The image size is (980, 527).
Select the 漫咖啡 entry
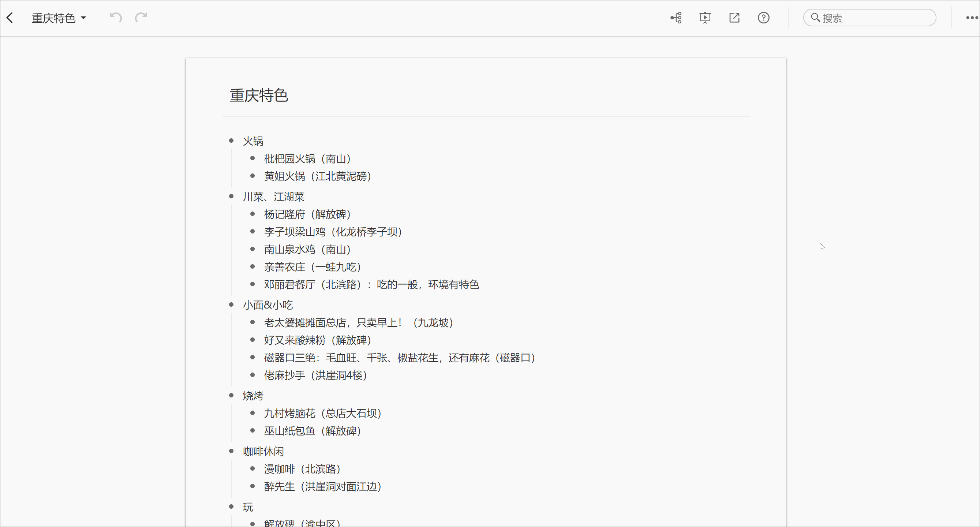(302, 469)
